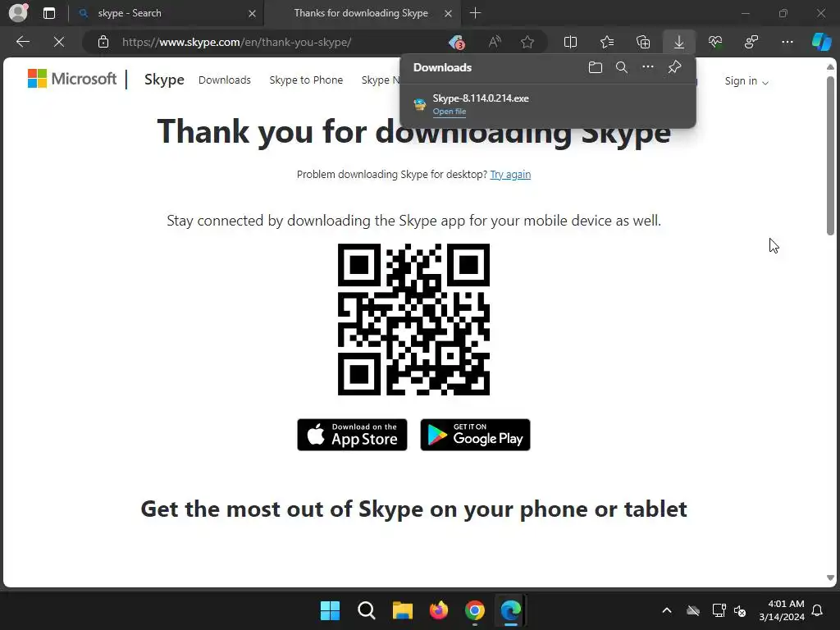Open Windows Start menu
Image resolution: width=840 pixels, height=630 pixels.
[x=330, y=610]
